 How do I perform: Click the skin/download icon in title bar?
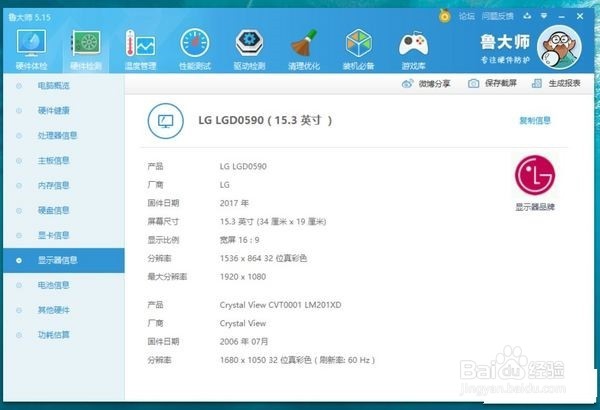click(527, 16)
